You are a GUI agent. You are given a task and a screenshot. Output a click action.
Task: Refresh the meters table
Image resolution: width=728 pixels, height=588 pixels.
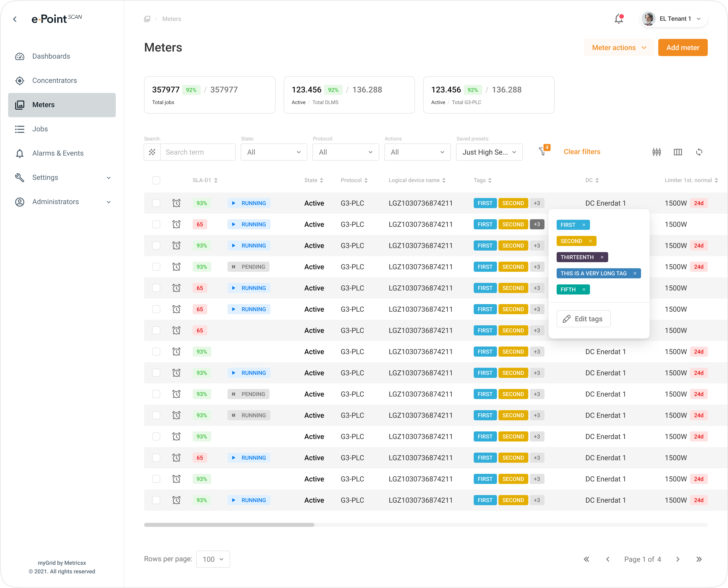pos(699,152)
